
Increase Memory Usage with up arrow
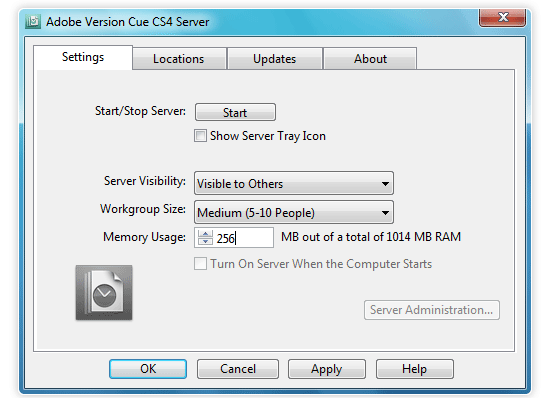click(205, 234)
